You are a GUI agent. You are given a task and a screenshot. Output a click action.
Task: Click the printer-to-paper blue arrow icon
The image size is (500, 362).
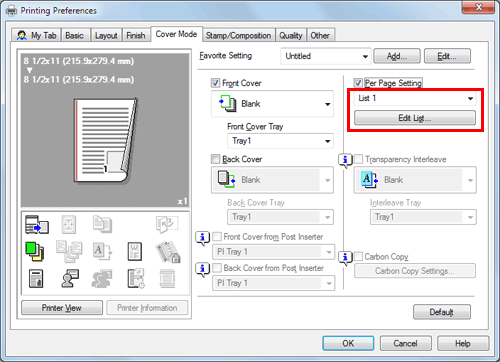pos(37,224)
